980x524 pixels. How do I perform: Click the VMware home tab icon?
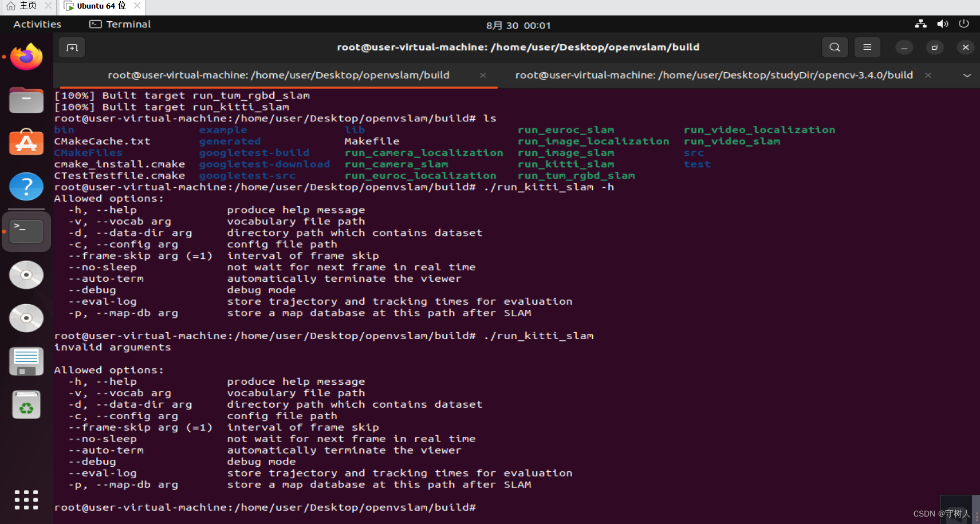(x=11, y=6)
